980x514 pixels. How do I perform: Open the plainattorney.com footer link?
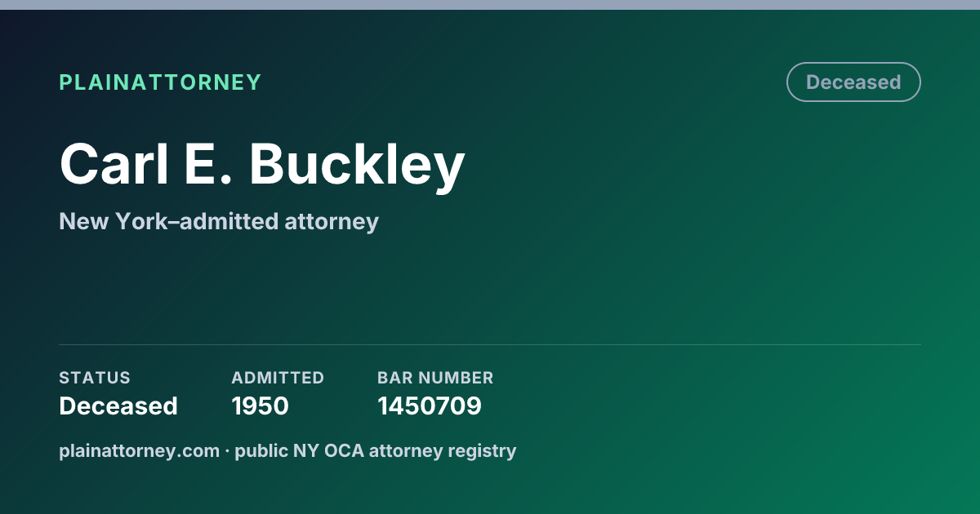click(140, 450)
